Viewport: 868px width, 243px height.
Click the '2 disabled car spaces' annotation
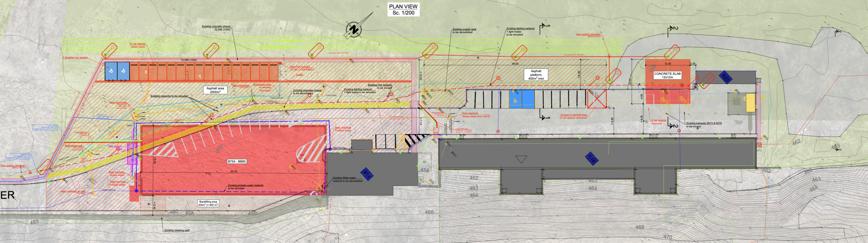pyautogui.click(x=75, y=58)
